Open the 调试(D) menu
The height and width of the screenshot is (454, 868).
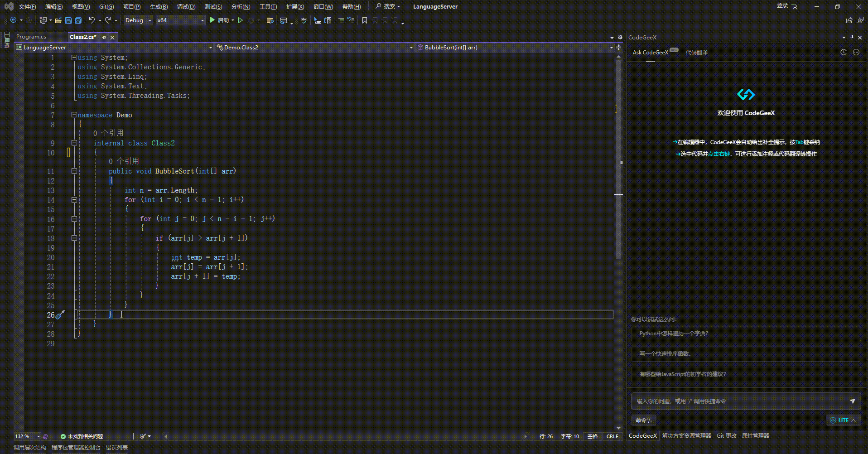[186, 6]
